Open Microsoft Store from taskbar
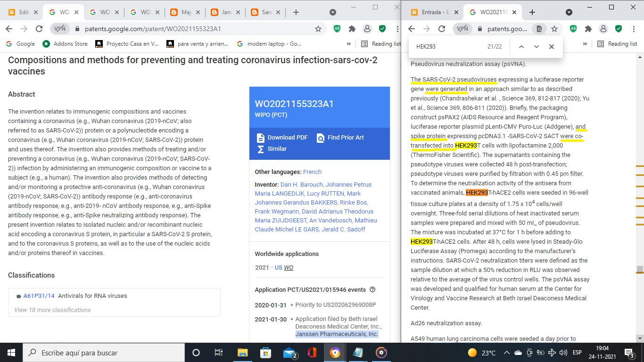The image size is (644, 362). 265,353
